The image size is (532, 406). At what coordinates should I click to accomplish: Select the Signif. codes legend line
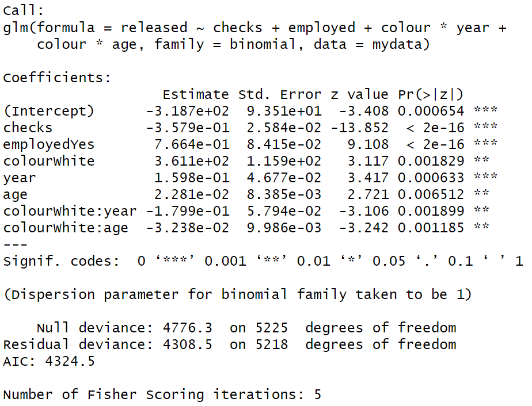263,261
